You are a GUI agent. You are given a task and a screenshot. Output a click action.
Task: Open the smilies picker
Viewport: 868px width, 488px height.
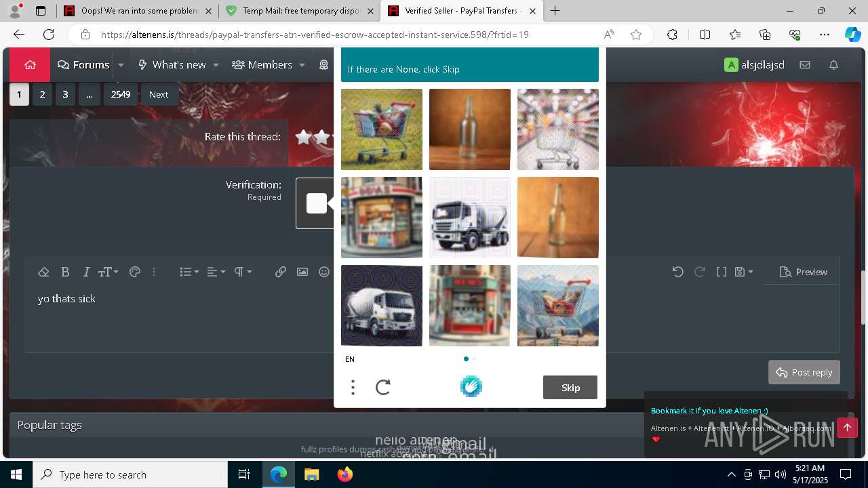pos(324,272)
